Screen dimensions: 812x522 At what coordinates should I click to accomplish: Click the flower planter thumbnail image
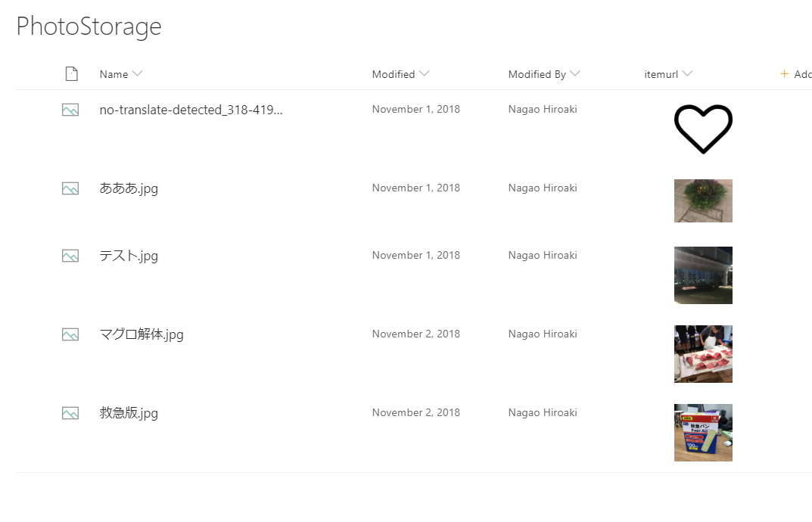(x=703, y=200)
